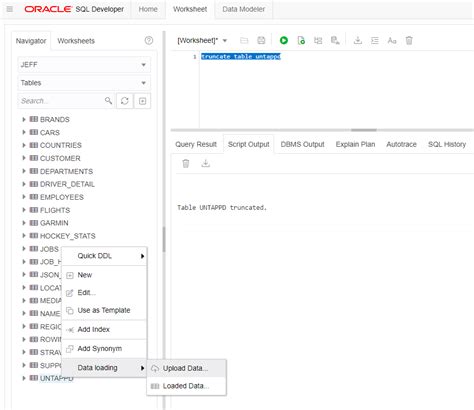The height and width of the screenshot is (410, 474).
Task: Click the Oracle SQL Developer logo
Action: [74, 9]
